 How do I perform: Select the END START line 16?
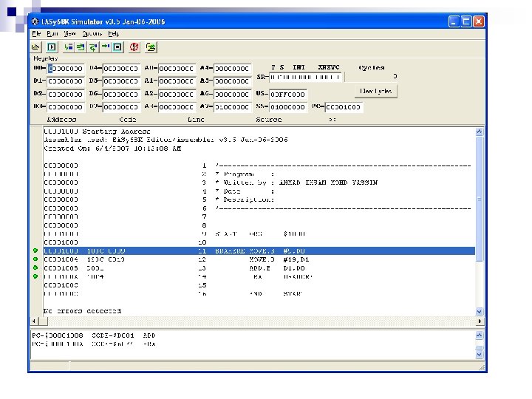click(x=259, y=293)
